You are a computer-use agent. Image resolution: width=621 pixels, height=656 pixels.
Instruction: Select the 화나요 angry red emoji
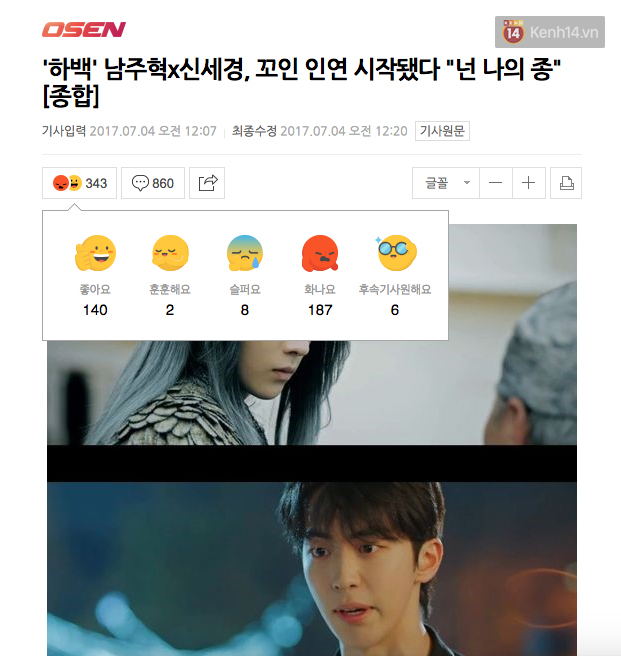click(320, 253)
